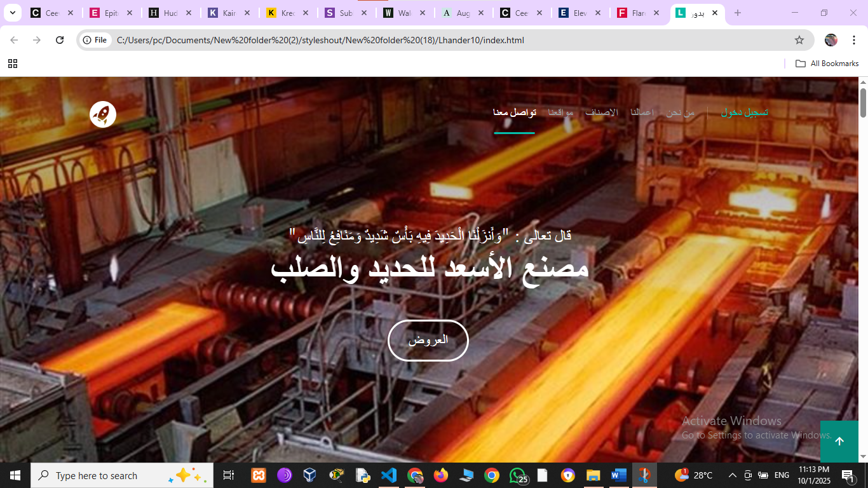Reload the page with refresh icon
This screenshot has height=488, width=868.
60,40
